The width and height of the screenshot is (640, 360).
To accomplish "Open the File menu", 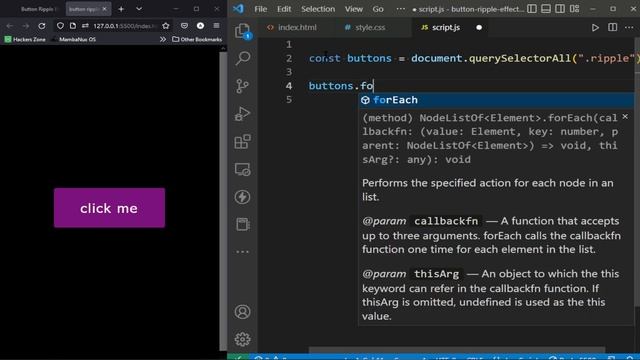I will 260,9.
